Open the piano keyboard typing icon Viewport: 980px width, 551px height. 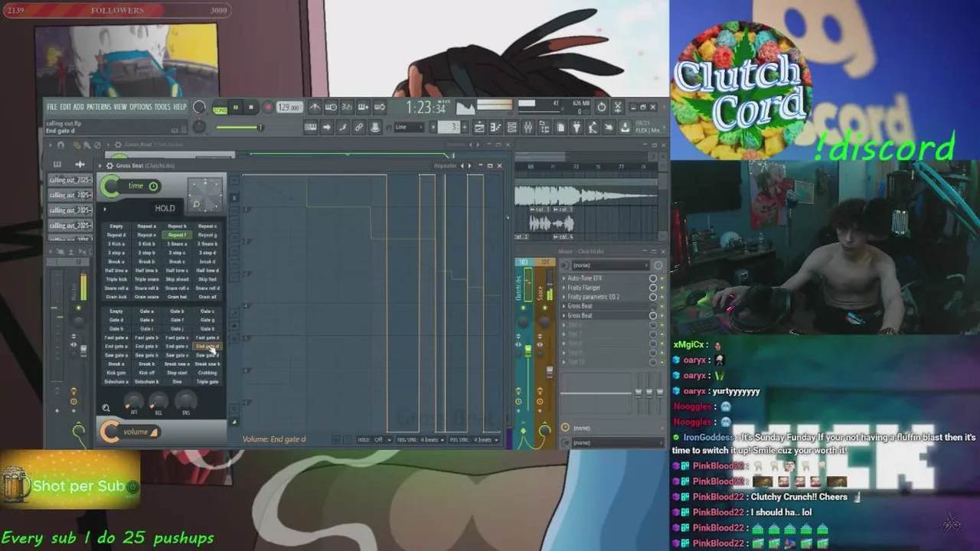point(310,127)
